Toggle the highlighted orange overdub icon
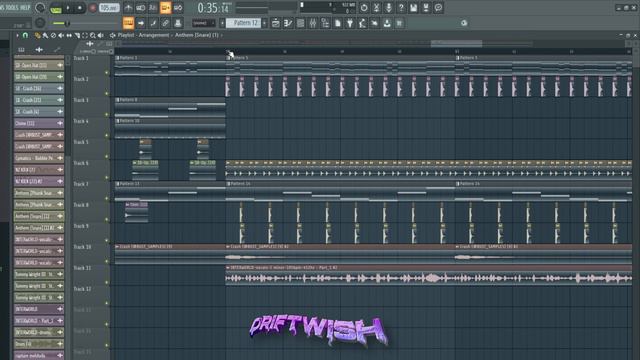640x360 pixels. pos(165,8)
